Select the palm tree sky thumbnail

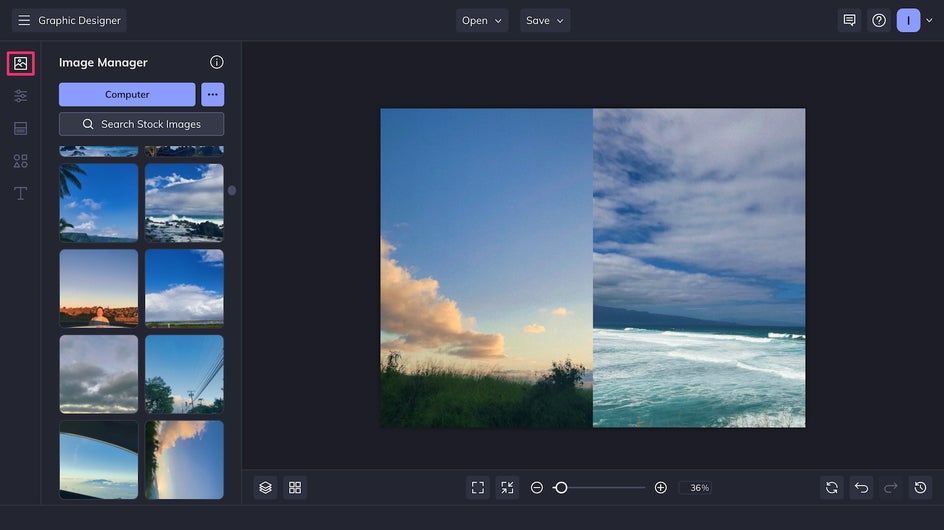point(99,203)
